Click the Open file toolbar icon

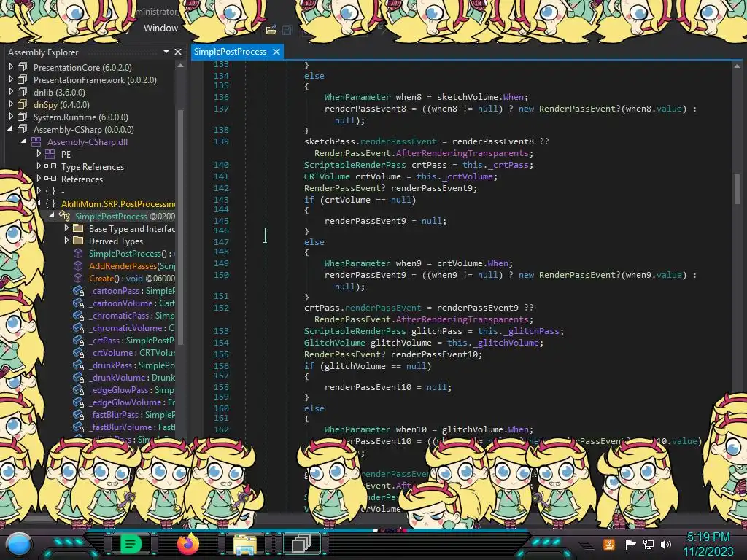tap(271, 31)
